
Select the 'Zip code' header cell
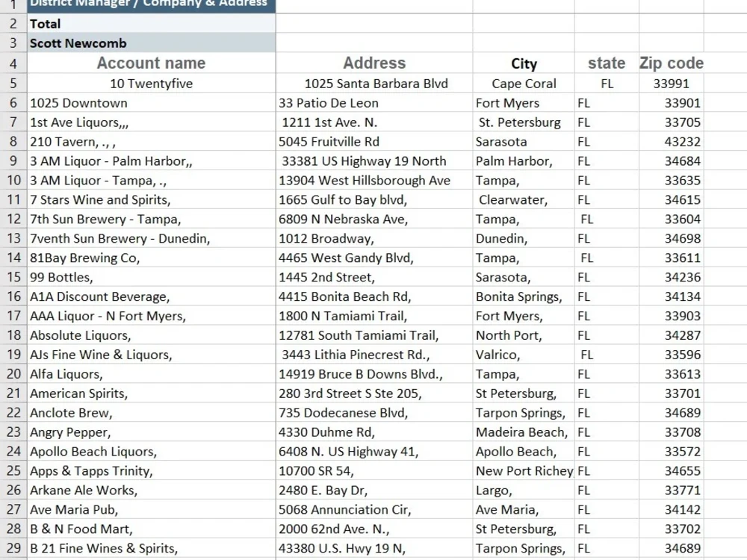pos(672,63)
